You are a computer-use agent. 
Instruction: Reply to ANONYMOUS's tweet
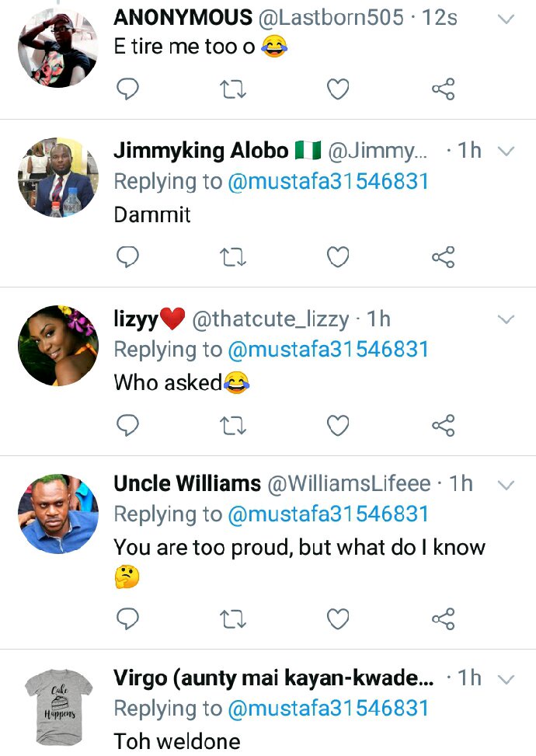(x=127, y=90)
